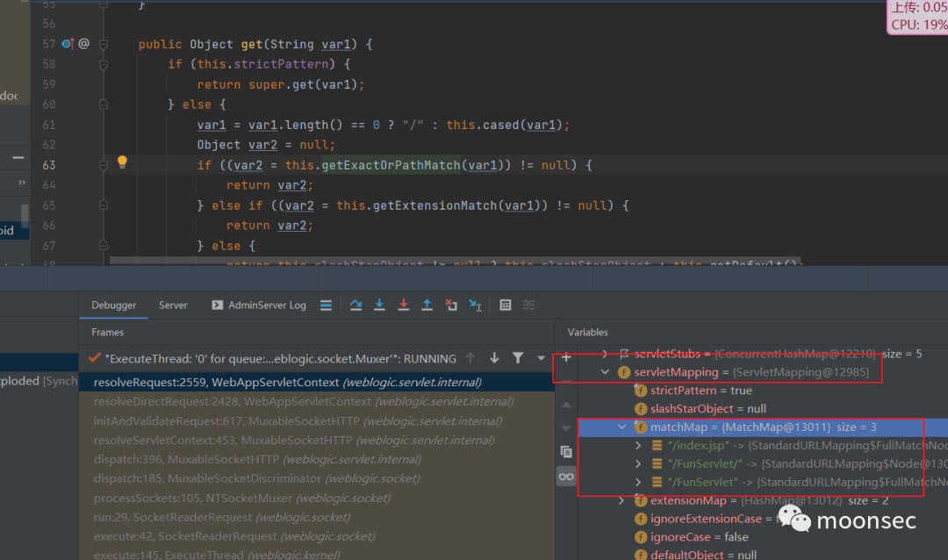Click the duplicate watch copy icon
The height and width of the screenshot is (560, 948).
[566, 452]
